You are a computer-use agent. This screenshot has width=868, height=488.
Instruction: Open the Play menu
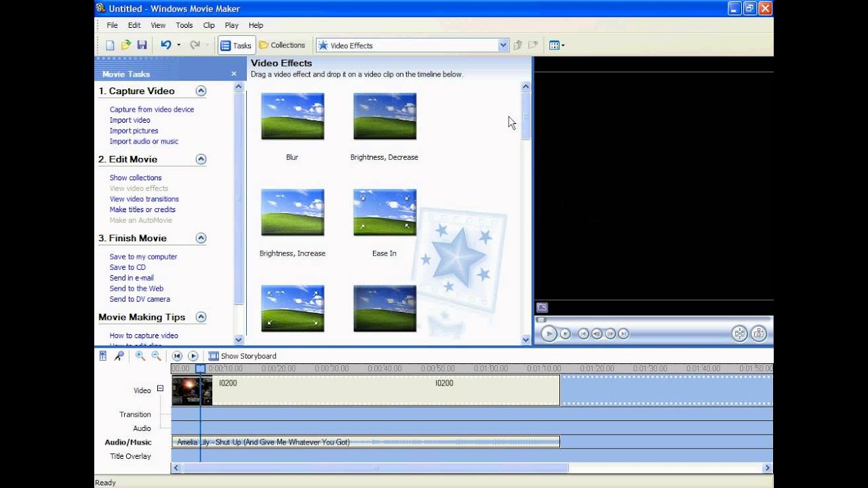pos(231,25)
